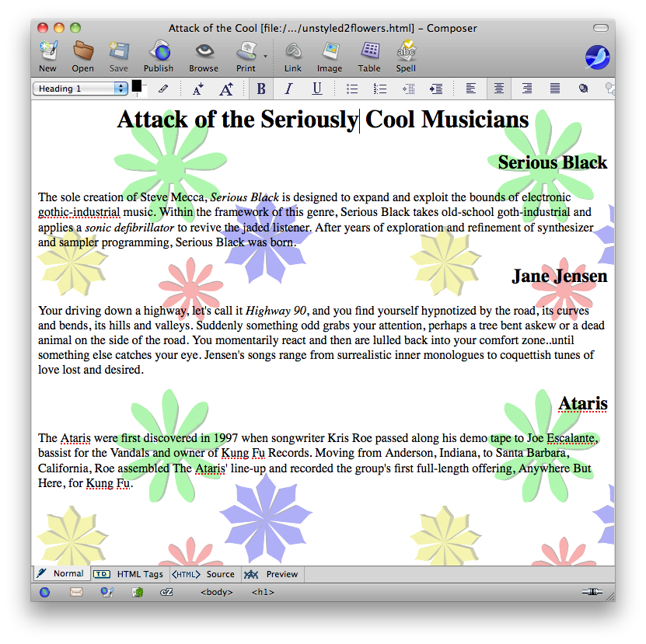Viewport: 646px width, 644px height.
Task: Run the Spell checker
Action: 406,56
